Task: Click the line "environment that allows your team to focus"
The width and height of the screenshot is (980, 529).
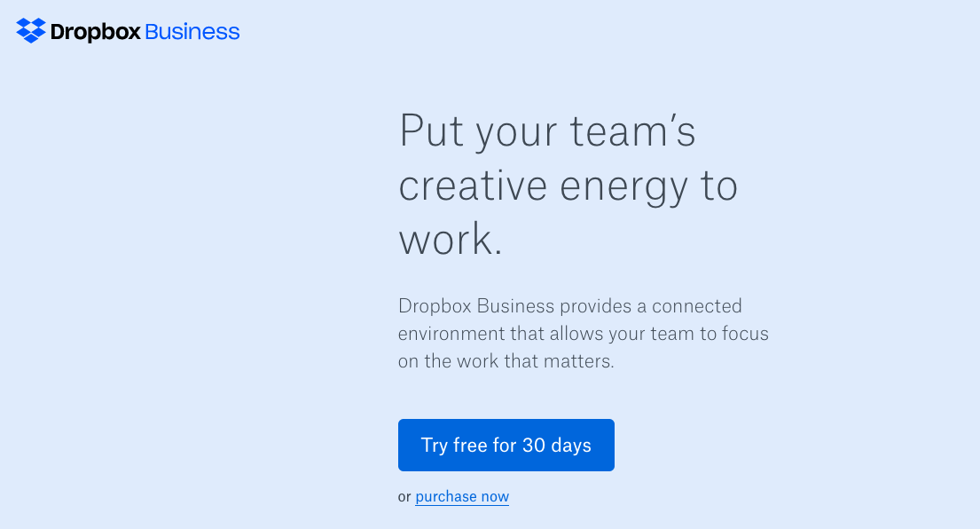Action: [x=584, y=333]
